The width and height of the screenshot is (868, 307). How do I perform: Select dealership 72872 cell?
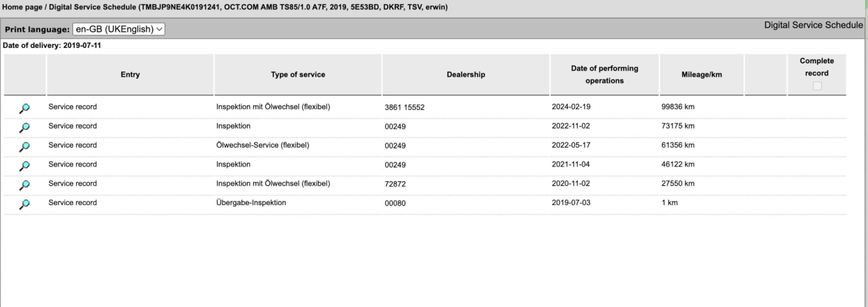(395, 184)
